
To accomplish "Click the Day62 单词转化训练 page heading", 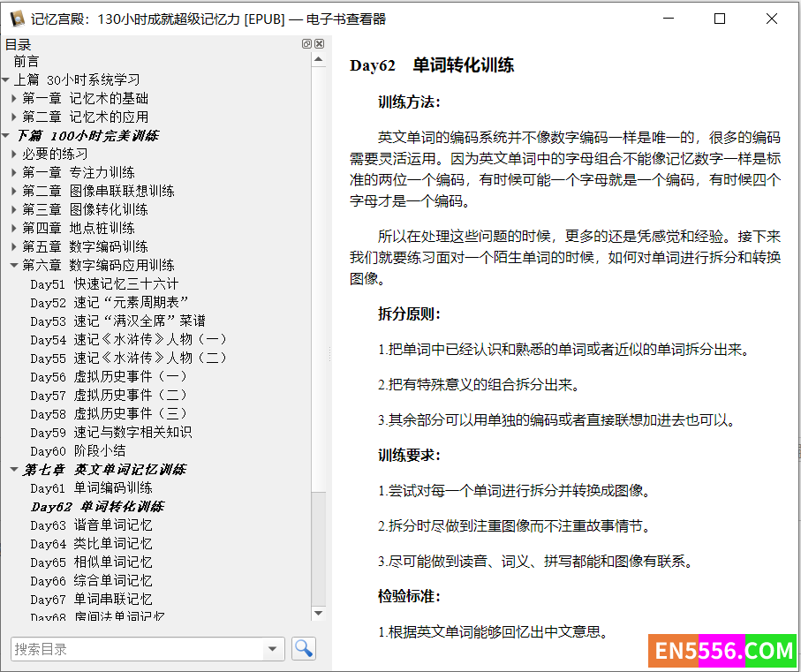I will pyautogui.click(x=432, y=65).
